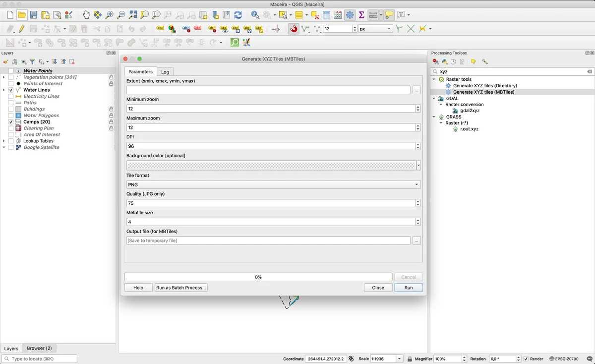Switch to the Browser (2) panel tab
The width and height of the screenshot is (595, 364).
(39, 348)
